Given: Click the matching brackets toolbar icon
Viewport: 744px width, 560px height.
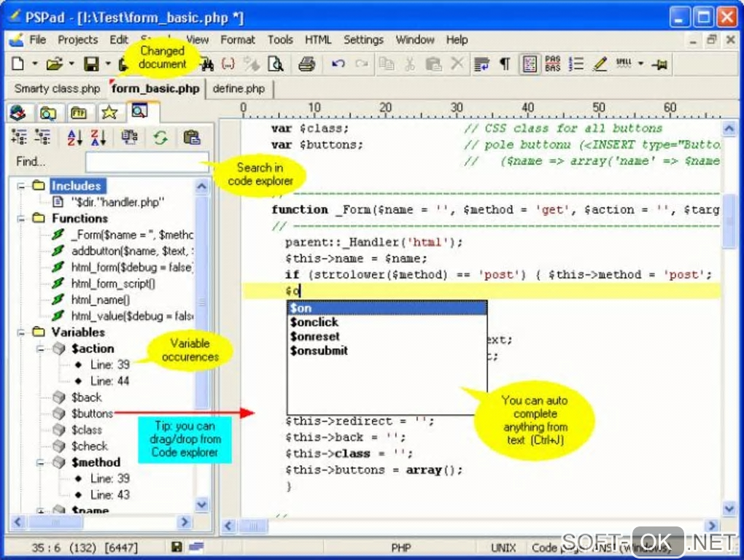Looking at the screenshot, I should pos(228,63).
